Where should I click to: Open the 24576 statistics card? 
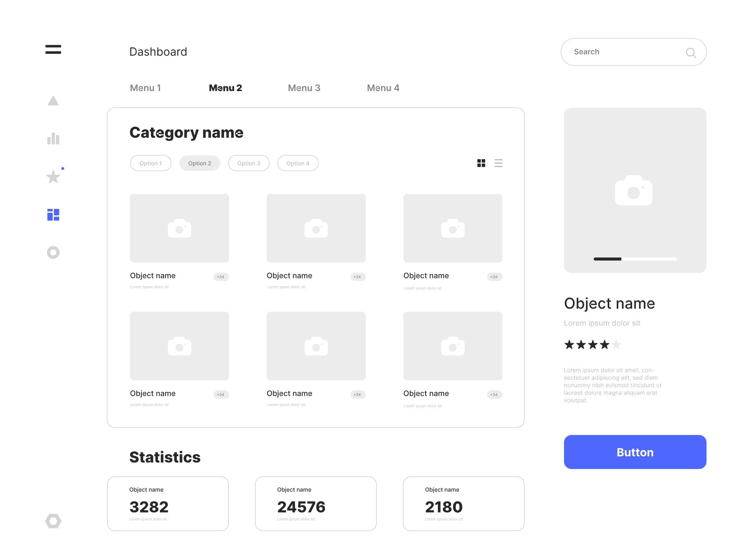pyautogui.click(x=315, y=504)
